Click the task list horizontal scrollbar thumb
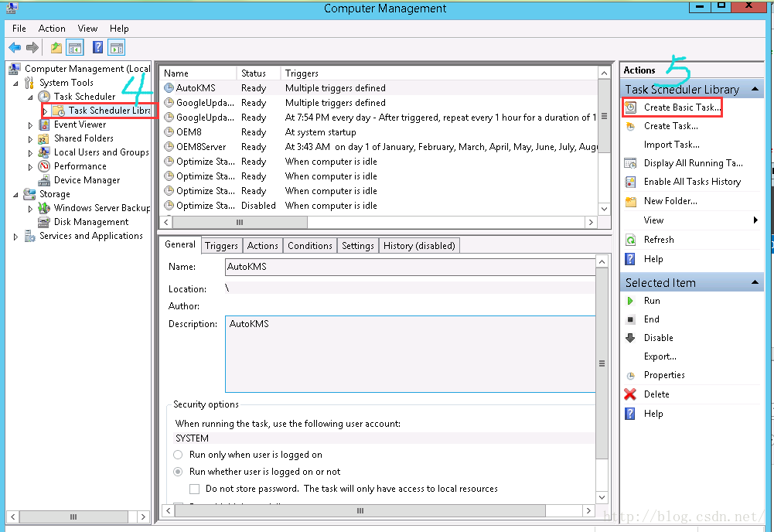Viewport: 774px width, 532px height. click(240, 223)
